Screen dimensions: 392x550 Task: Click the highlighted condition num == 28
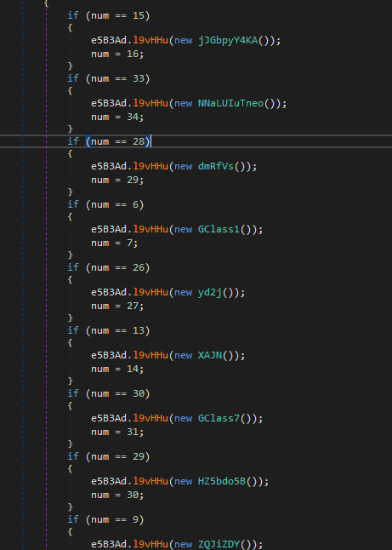[117, 141]
